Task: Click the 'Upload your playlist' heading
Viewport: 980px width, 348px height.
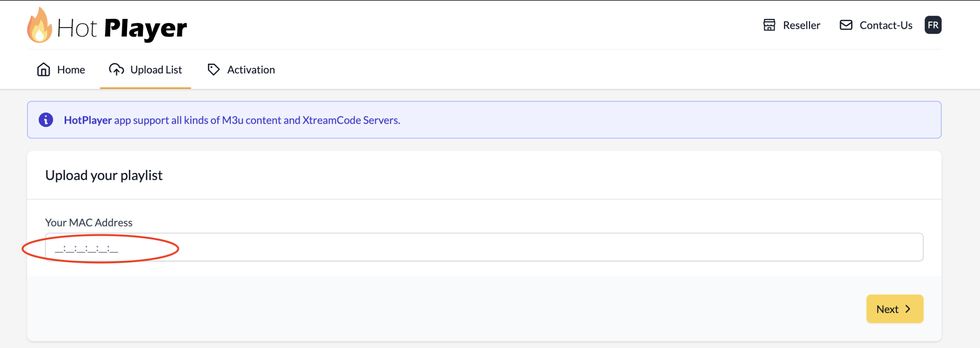Action: tap(104, 175)
